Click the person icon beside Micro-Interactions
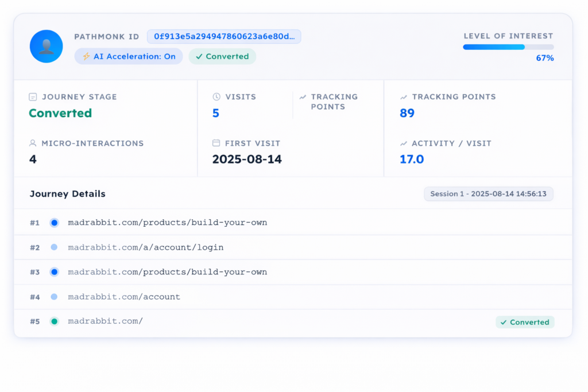 [33, 143]
